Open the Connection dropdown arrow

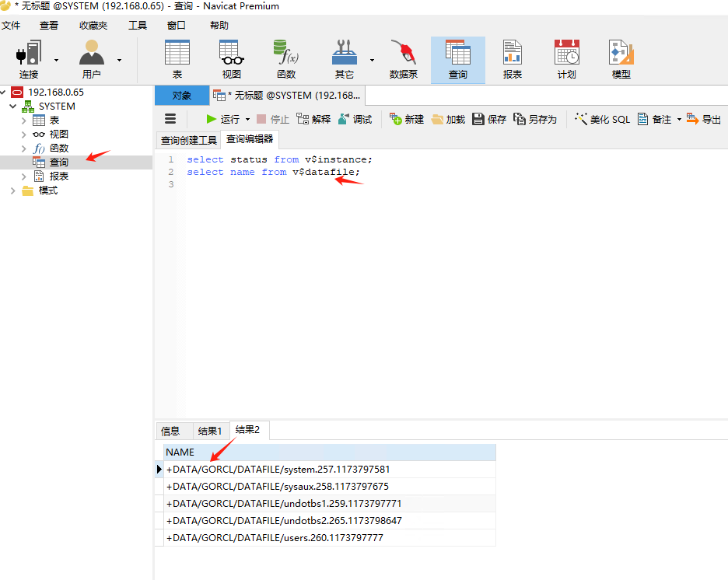pyautogui.click(x=56, y=61)
